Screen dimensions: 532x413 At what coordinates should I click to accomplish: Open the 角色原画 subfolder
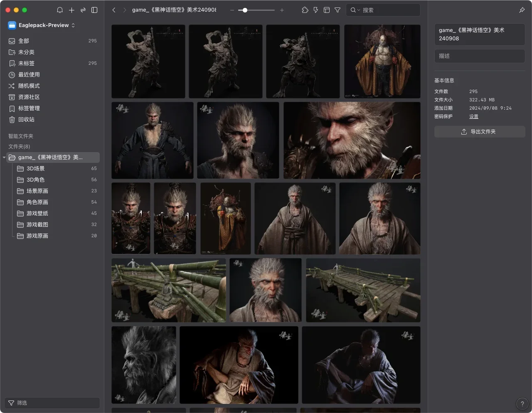57,202
